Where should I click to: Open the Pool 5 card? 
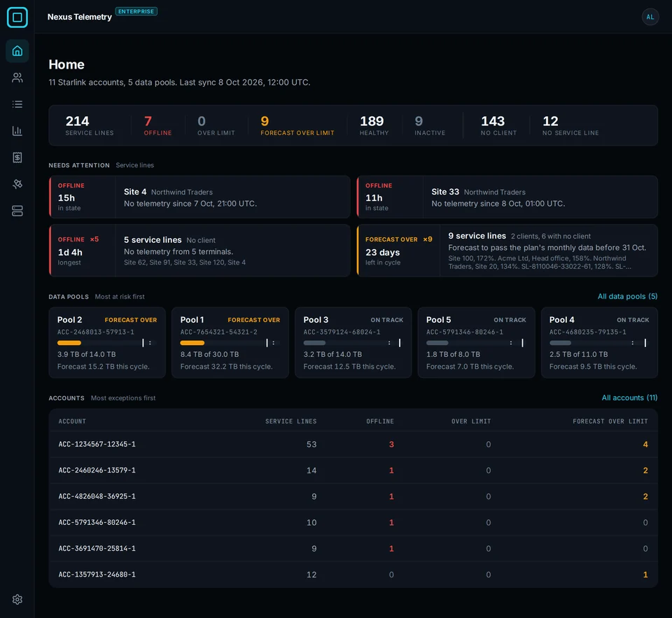coord(476,342)
